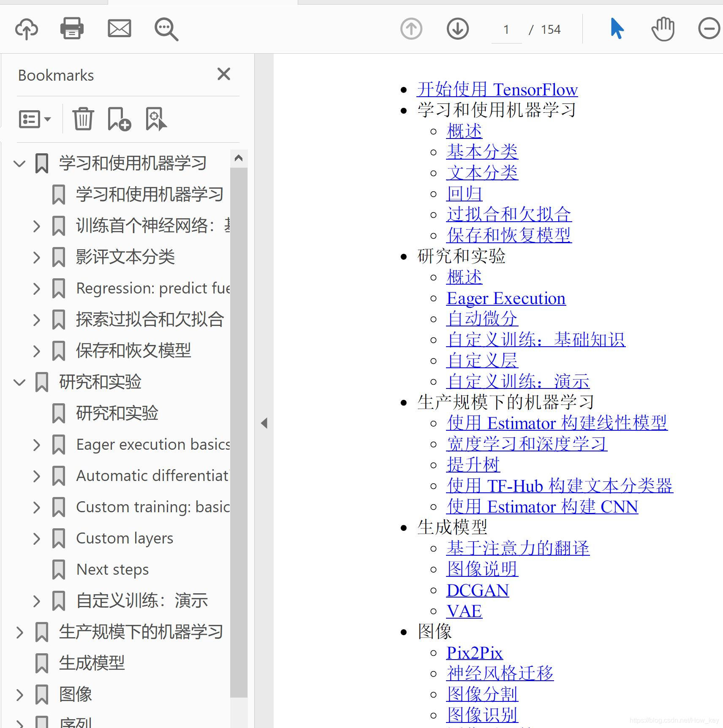Click find current bookmark icon
Viewport: 723px width, 728px height.
(x=156, y=119)
